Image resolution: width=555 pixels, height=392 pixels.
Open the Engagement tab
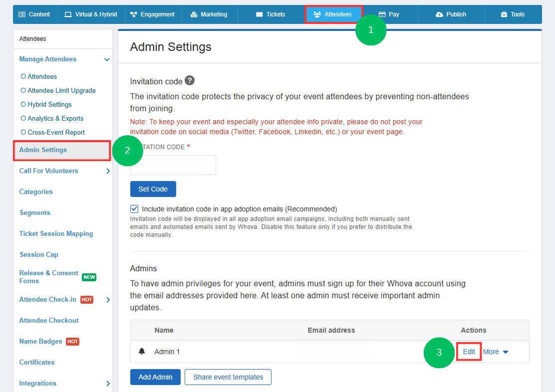tap(153, 14)
